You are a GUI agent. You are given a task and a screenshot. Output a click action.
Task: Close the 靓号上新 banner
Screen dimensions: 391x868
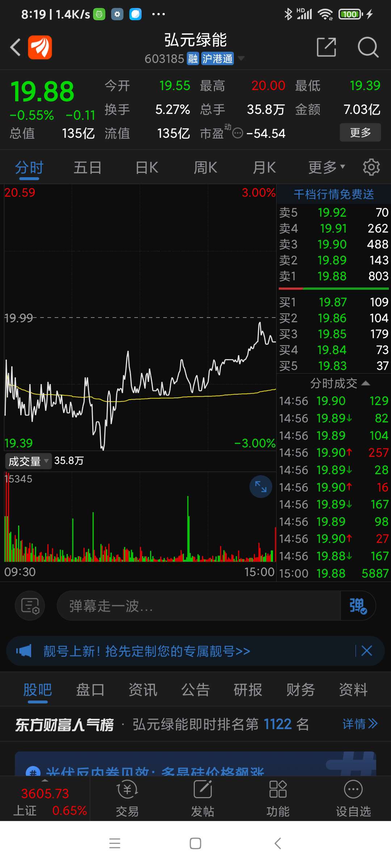367,651
